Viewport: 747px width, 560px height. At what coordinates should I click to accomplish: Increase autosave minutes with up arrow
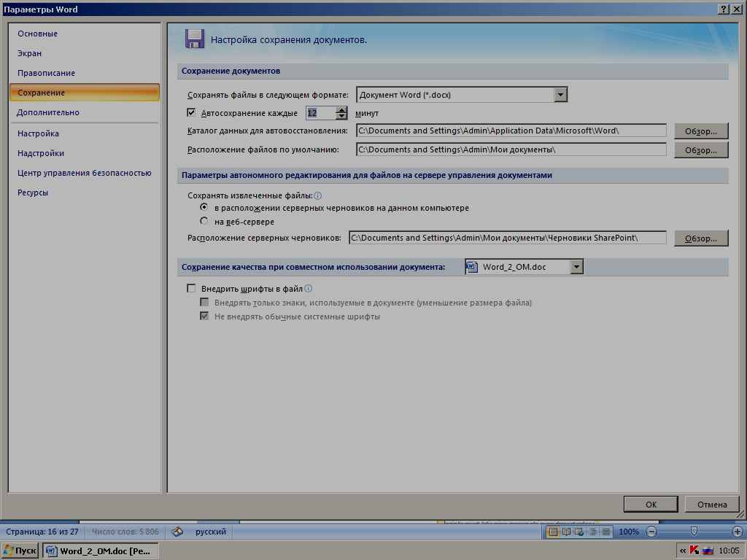click(341, 109)
